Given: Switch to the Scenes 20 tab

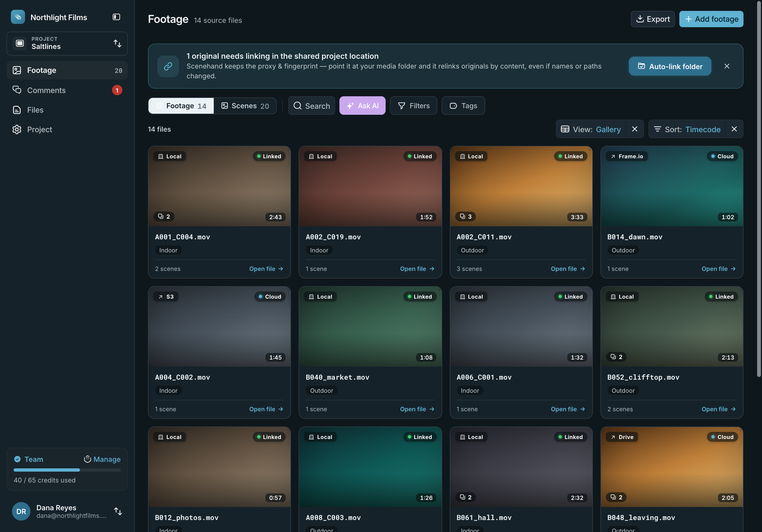Looking at the screenshot, I should point(245,106).
